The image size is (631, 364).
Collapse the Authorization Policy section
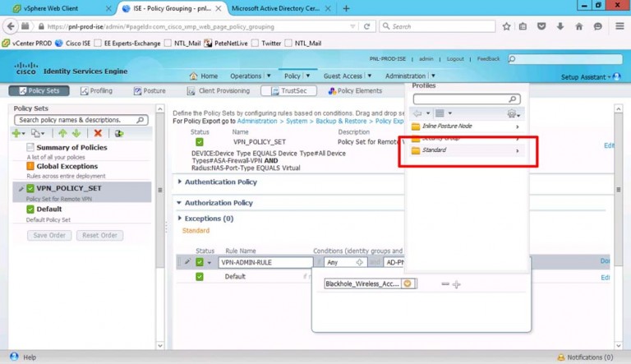(x=179, y=202)
